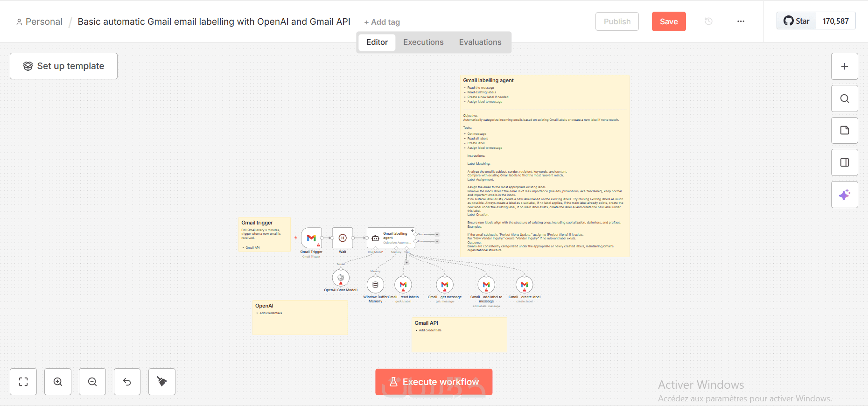Zoom out of the canvas
868x406 pixels.
92,382
